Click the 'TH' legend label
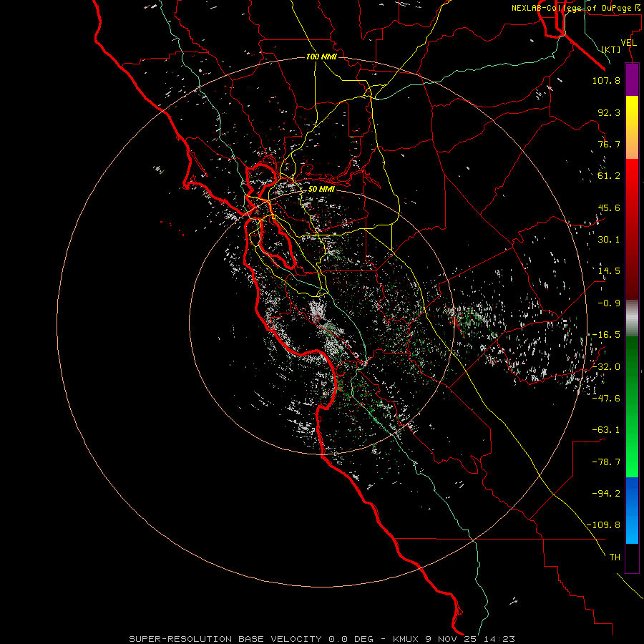The height and width of the screenshot is (644, 644). 615,557
